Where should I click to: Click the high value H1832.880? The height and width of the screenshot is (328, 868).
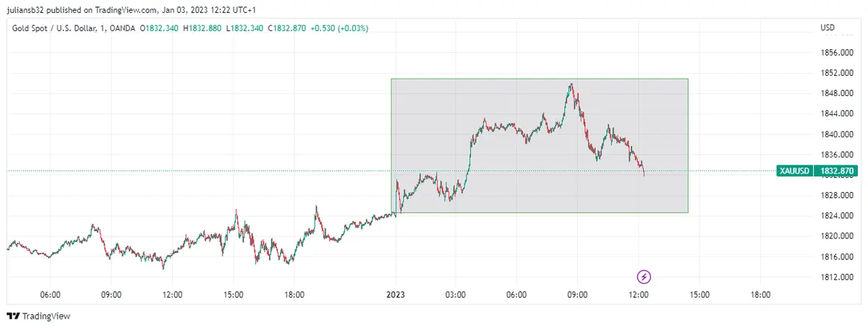click(204, 28)
